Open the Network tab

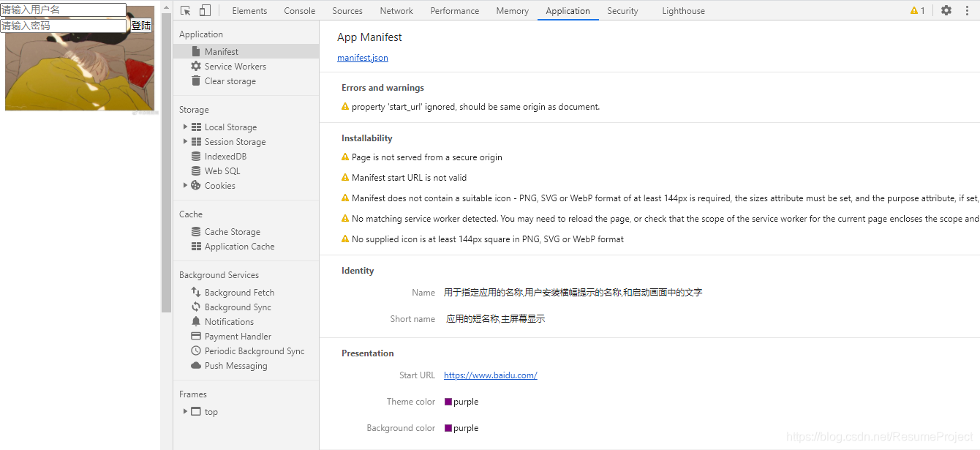396,10
